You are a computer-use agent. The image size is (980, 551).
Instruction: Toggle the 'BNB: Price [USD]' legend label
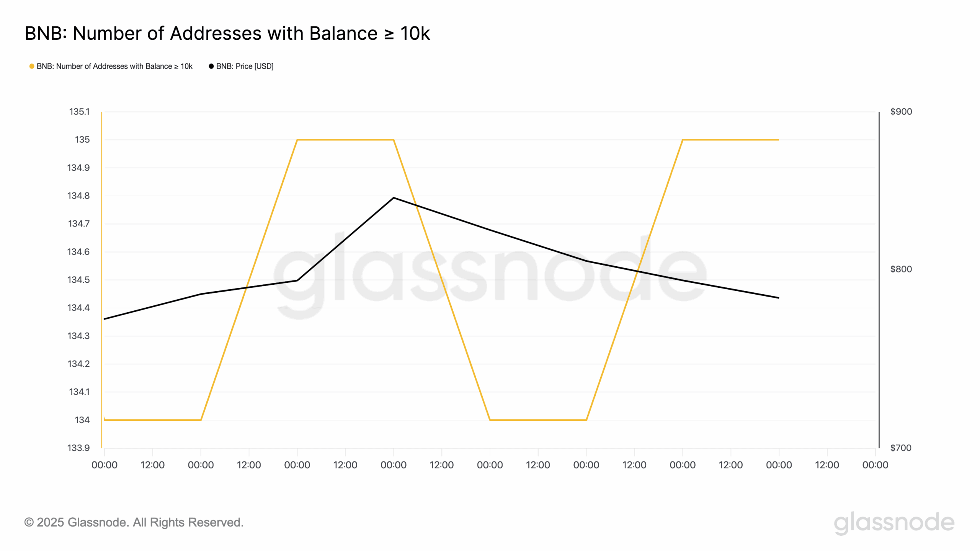(245, 66)
